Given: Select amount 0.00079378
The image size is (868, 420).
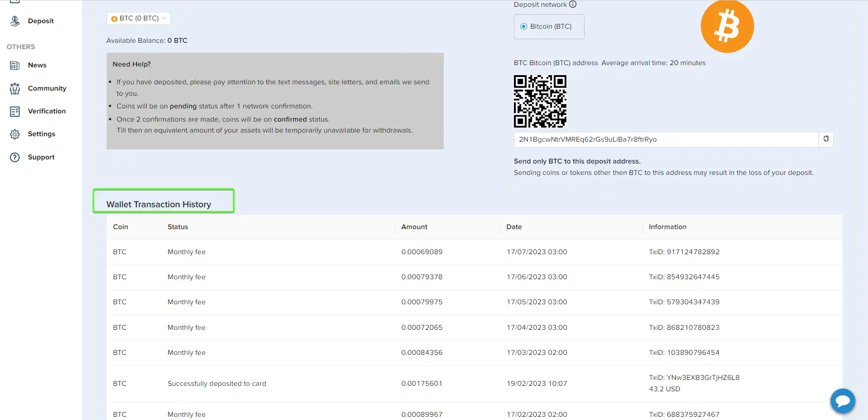Looking at the screenshot, I should 422,277.
